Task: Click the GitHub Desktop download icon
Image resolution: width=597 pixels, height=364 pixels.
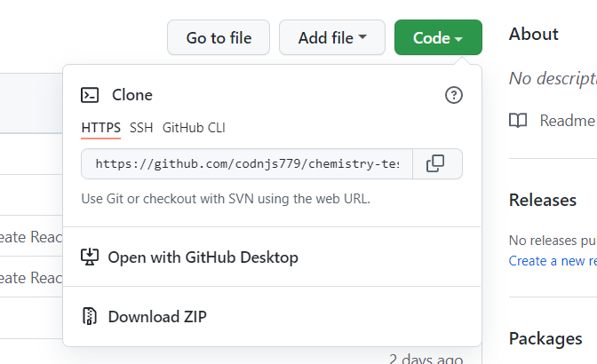Action: click(90, 257)
